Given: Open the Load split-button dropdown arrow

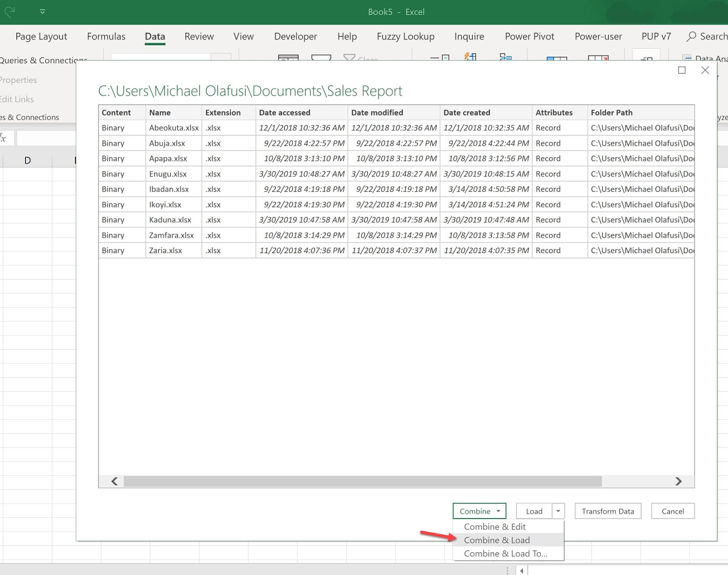Looking at the screenshot, I should 558,511.
